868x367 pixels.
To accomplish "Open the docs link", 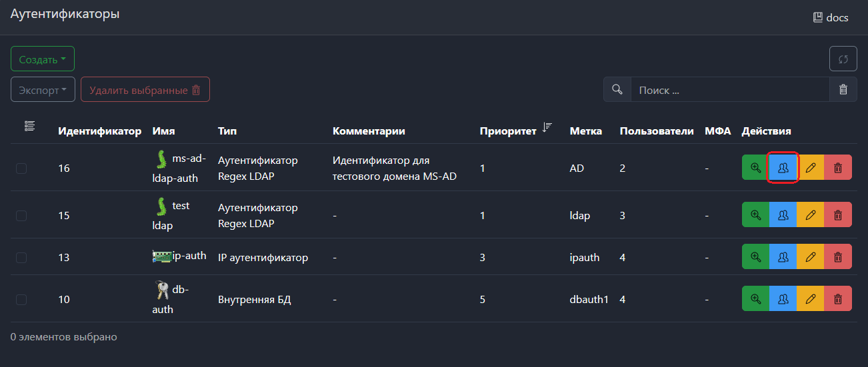I will click(x=831, y=17).
